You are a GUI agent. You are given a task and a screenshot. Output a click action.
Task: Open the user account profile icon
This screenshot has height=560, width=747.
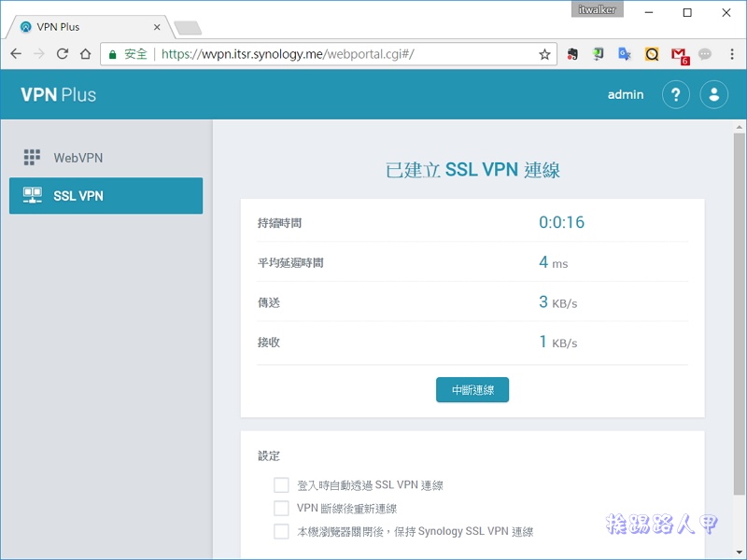pyautogui.click(x=713, y=95)
